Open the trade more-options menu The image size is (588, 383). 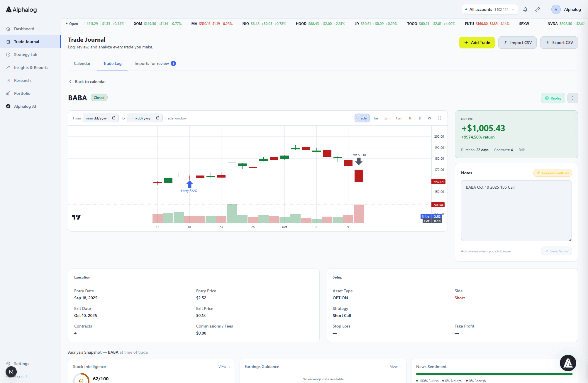pos(572,98)
